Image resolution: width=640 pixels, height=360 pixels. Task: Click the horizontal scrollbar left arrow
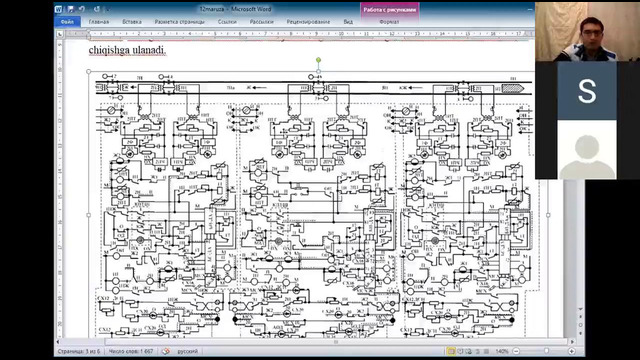58,342
